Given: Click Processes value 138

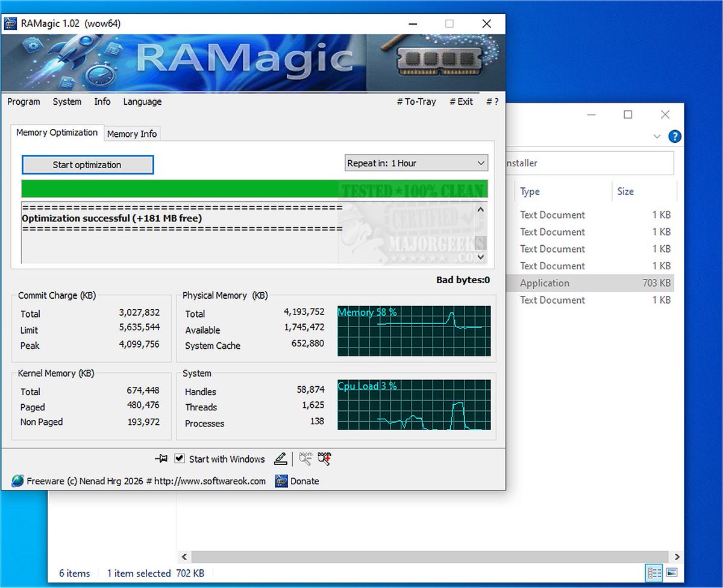Looking at the screenshot, I should click(x=317, y=421).
